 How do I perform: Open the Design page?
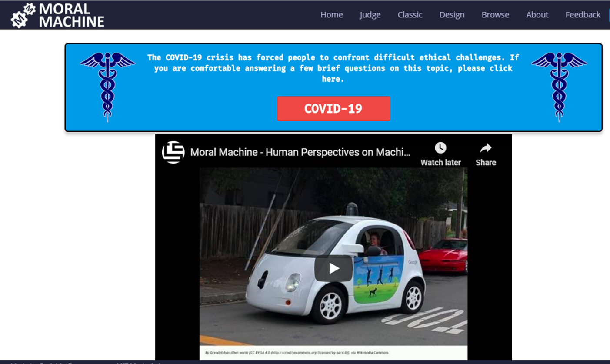(x=452, y=15)
